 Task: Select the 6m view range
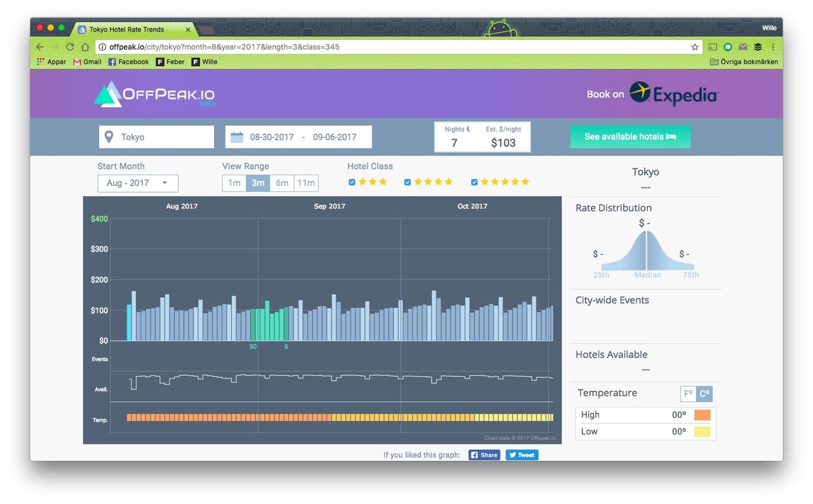[x=282, y=183]
